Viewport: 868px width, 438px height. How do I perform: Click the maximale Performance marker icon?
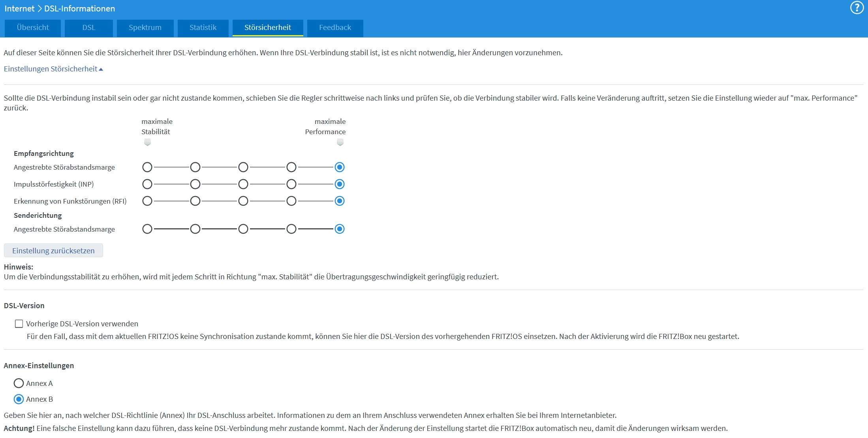click(340, 142)
